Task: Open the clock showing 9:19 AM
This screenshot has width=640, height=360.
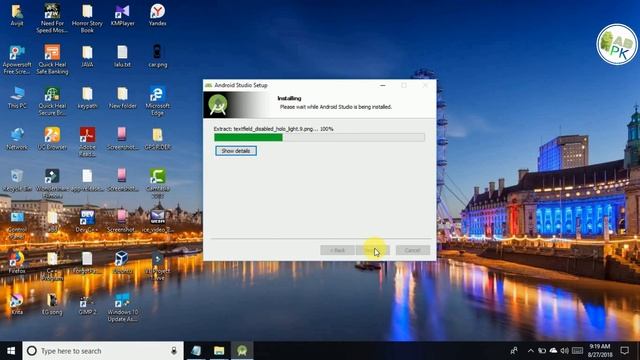Action: pos(599,351)
